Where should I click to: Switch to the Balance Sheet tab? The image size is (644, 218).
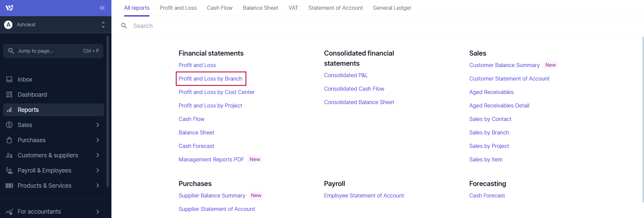click(260, 8)
